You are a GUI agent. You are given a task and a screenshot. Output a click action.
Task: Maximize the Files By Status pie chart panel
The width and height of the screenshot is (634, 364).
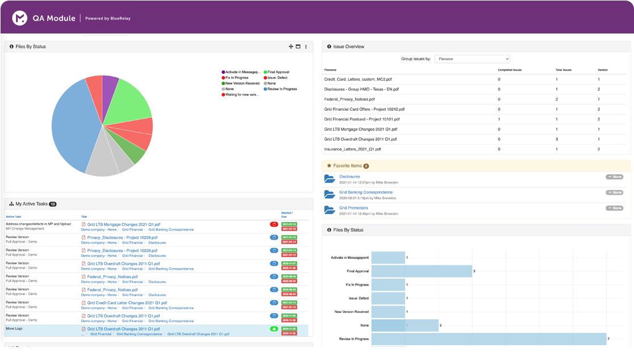[x=298, y=47]
